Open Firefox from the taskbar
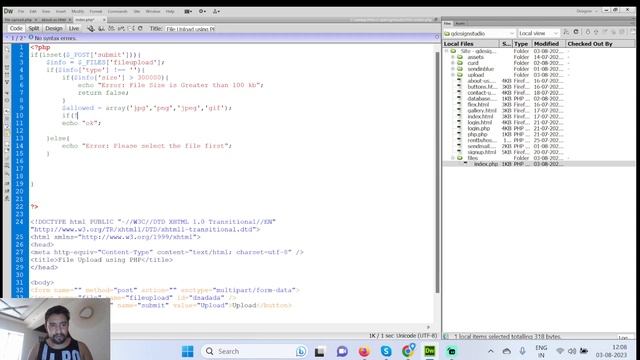The height and width of the screenshot is (360, 640). click(x=364, y=351)
